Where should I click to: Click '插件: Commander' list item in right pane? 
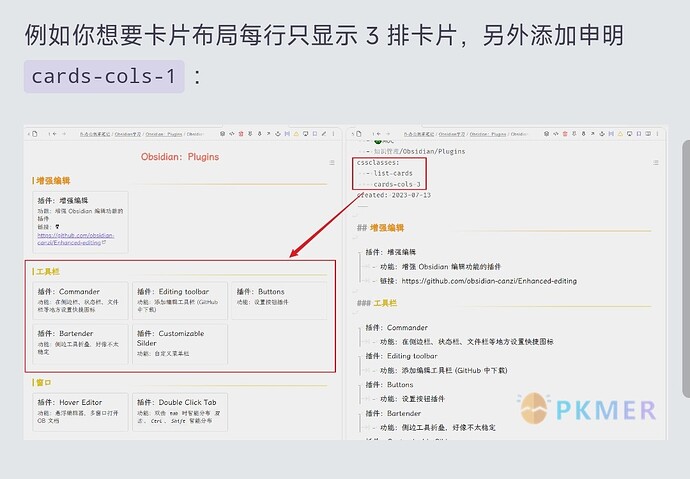coord(396,328)
